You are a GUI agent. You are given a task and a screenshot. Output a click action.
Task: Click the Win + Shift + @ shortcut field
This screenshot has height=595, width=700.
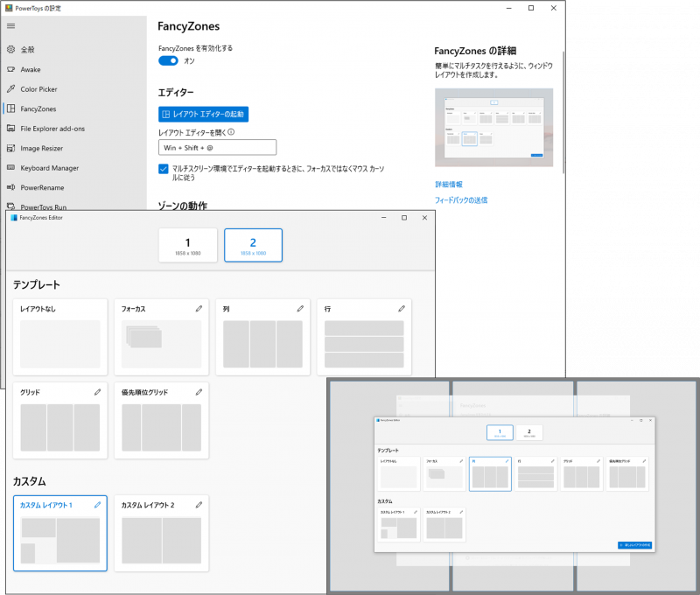(217, 147)
